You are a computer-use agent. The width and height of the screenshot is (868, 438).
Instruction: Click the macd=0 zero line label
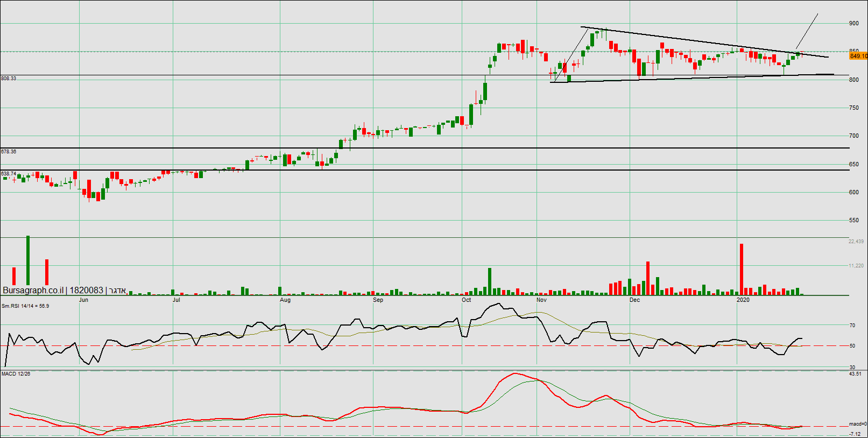point(858,424)
